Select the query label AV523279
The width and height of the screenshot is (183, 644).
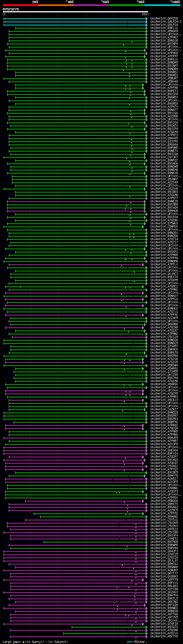[11, 9]
